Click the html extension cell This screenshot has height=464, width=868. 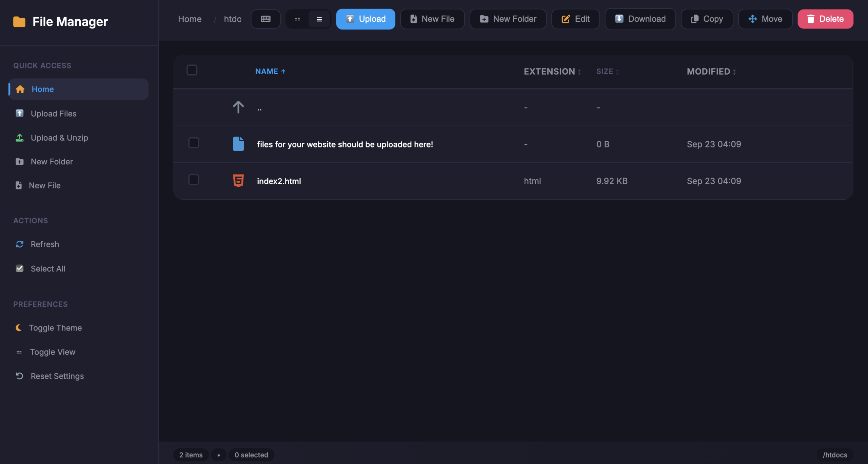point(532,181)
